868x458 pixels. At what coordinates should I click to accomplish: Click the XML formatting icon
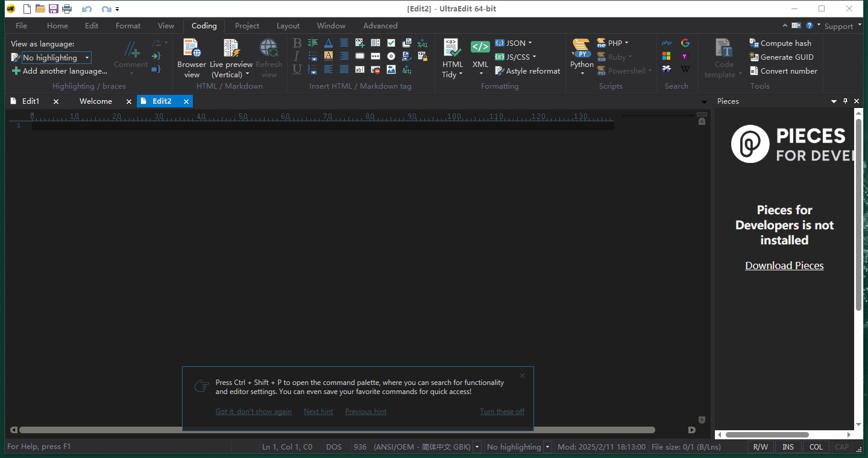[480, 47]
